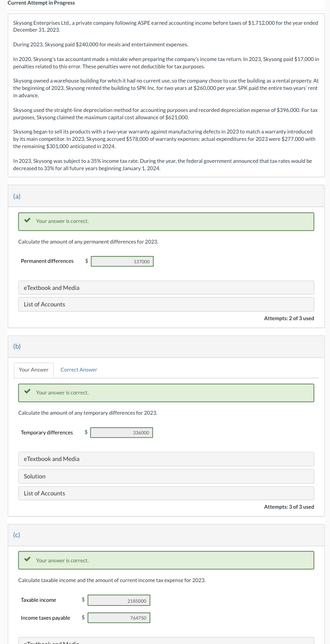330x644 pixels.
Task: Select the Your Answer tab in part (b)
Action: tap(33, 370)
